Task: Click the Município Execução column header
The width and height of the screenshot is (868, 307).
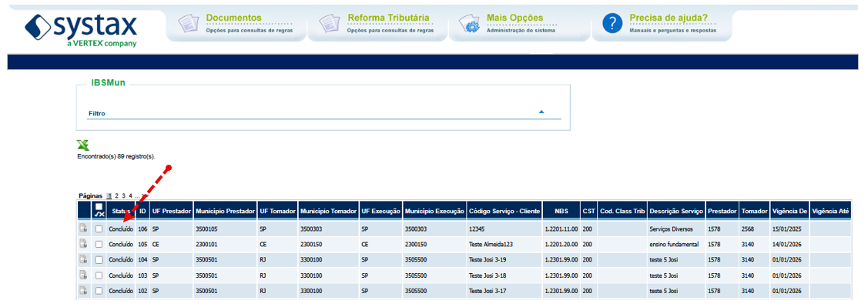Action: (x=434, y=212)
